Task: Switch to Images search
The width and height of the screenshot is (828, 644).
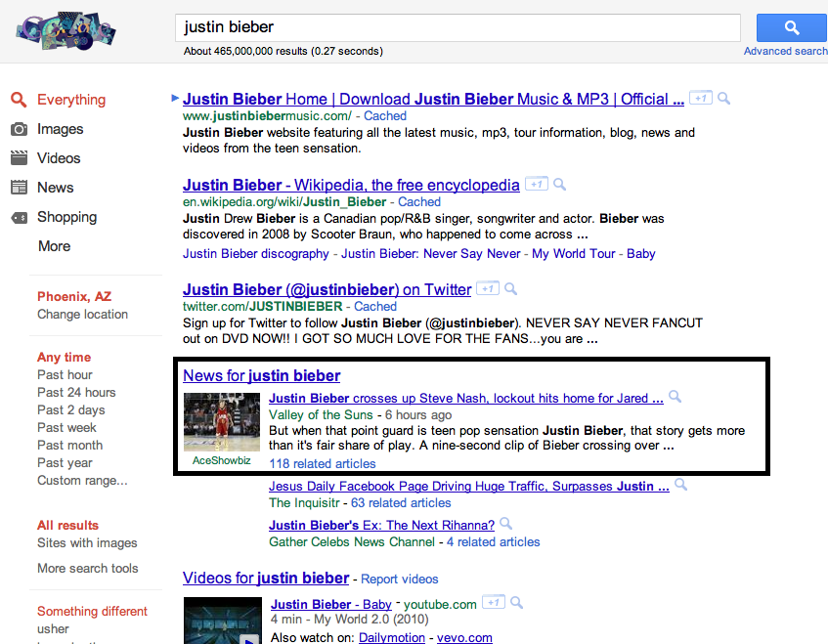Action: click(x=61, y=129)
